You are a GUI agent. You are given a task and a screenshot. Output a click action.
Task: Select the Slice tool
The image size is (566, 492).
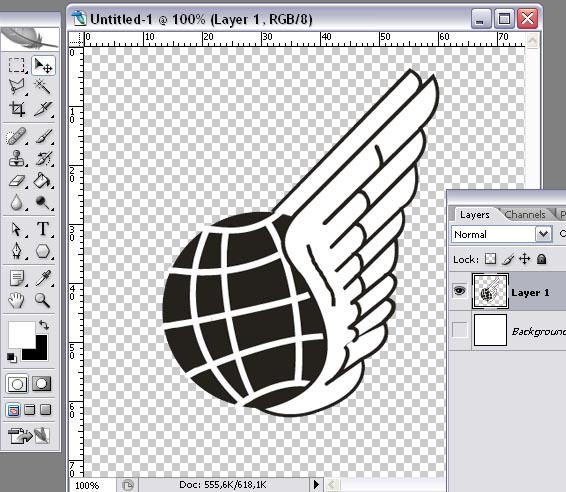pyautogui.click(x=43, y=109)
